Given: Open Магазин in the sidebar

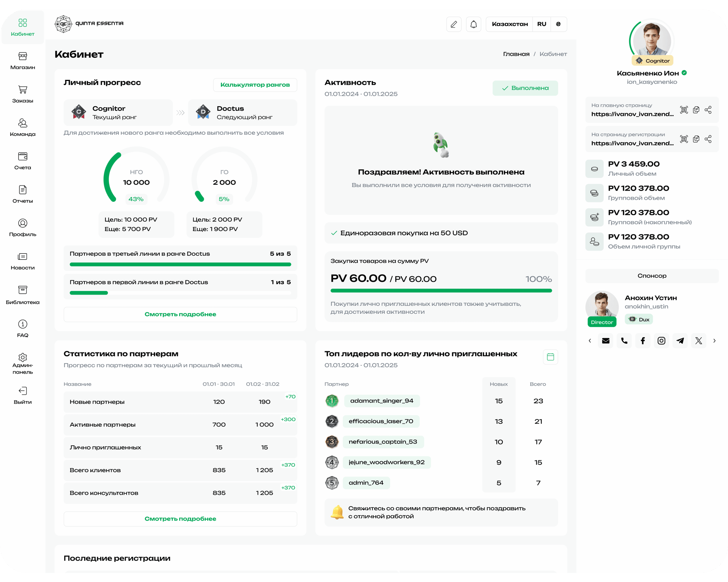Looking at the screenshot, I should click(x=22, y=61).
